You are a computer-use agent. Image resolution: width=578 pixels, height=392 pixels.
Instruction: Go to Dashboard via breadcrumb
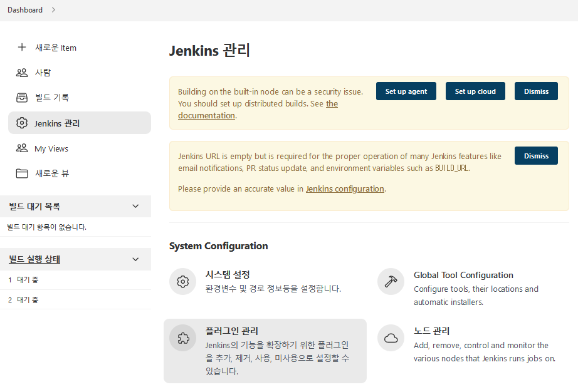pyautogui.click(x=25, y=10)
